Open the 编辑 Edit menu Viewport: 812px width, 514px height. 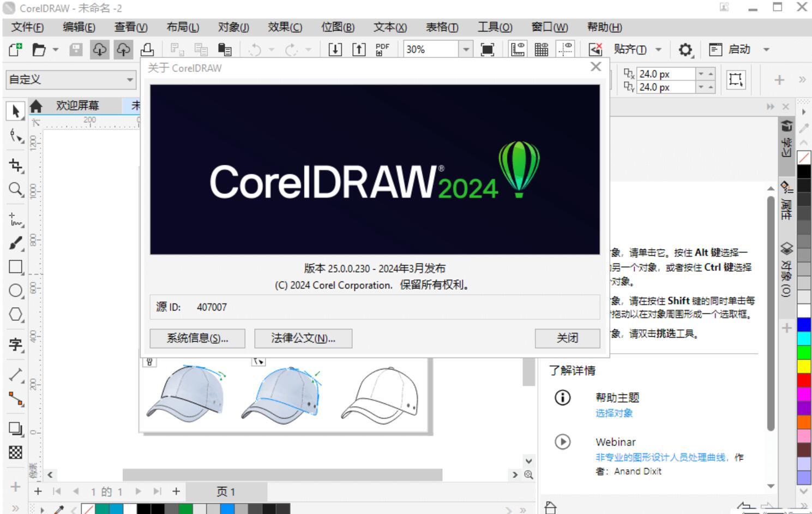coord(79,27)
